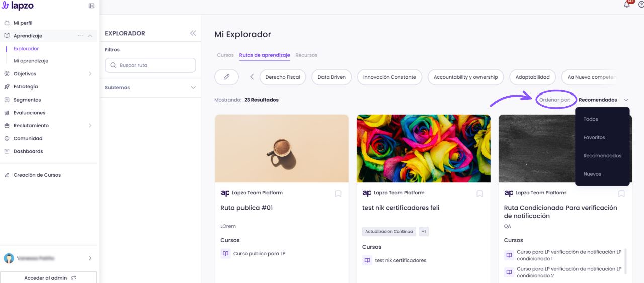This screenshot has width=644, height=283.
Task: Open rainbow roses card thumbnail
Action: coord(424,148)
